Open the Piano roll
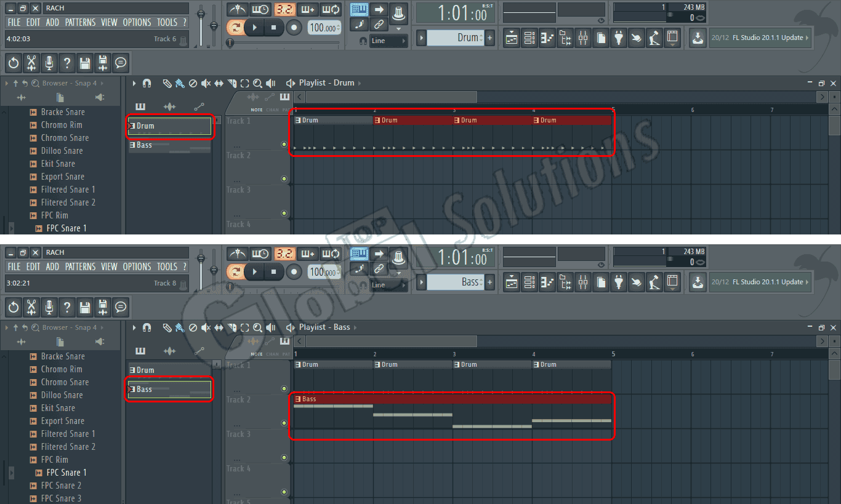This screenshot has width=841, height=504. [546, 38]
